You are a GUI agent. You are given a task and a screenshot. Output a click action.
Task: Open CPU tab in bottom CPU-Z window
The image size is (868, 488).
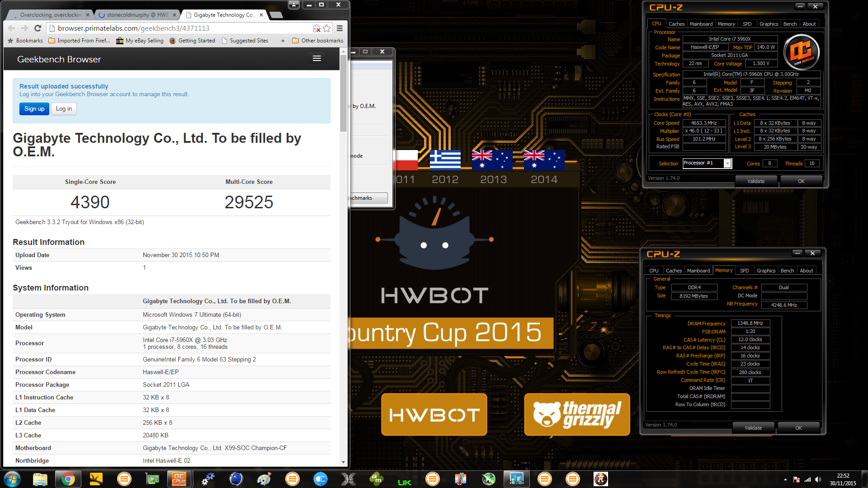click(x=654, y=271)
